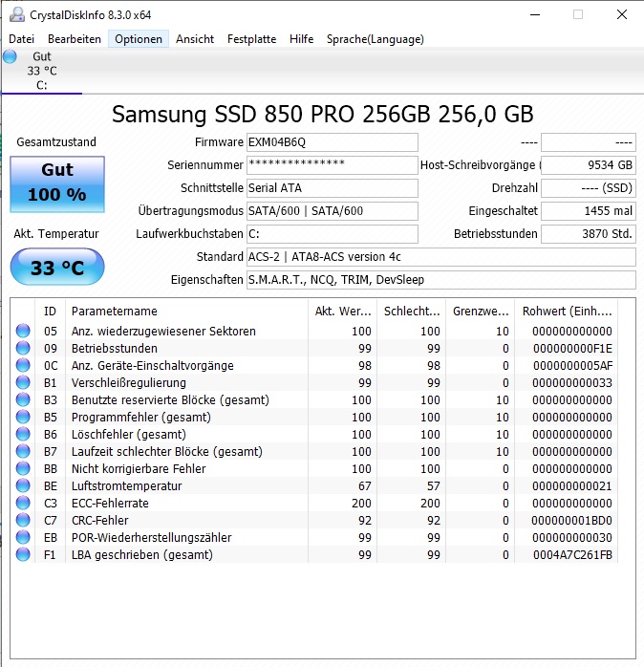Click the Gut 100 % health status button
The width and height of the screenshot is (644, 667).
click(x=57, y=184)
